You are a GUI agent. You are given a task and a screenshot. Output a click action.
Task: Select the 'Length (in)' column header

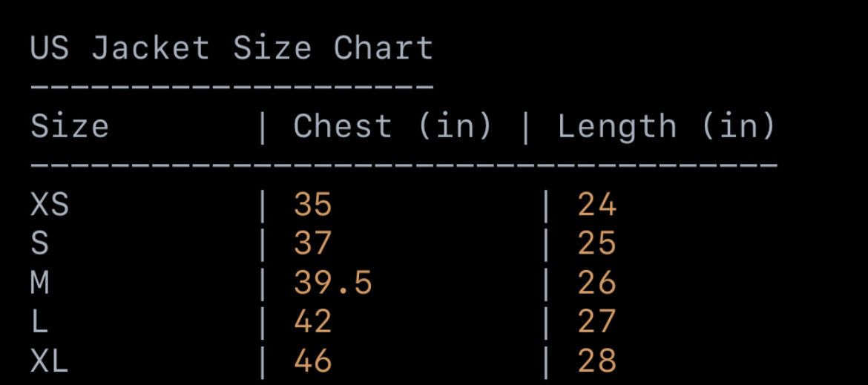coord(666,127)
